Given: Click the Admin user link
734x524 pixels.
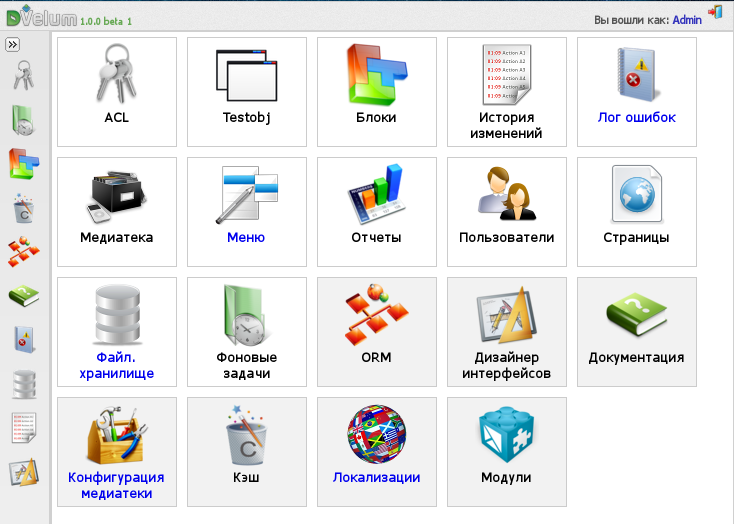Looking at the screenshot, I should tap(687, 20).
